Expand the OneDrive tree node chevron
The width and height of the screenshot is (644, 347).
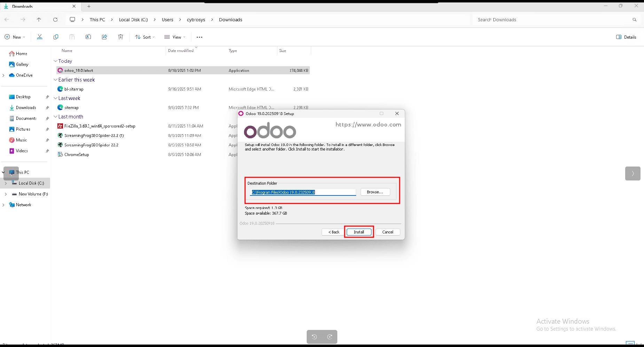pyautogui.click(x=3, y=75)
